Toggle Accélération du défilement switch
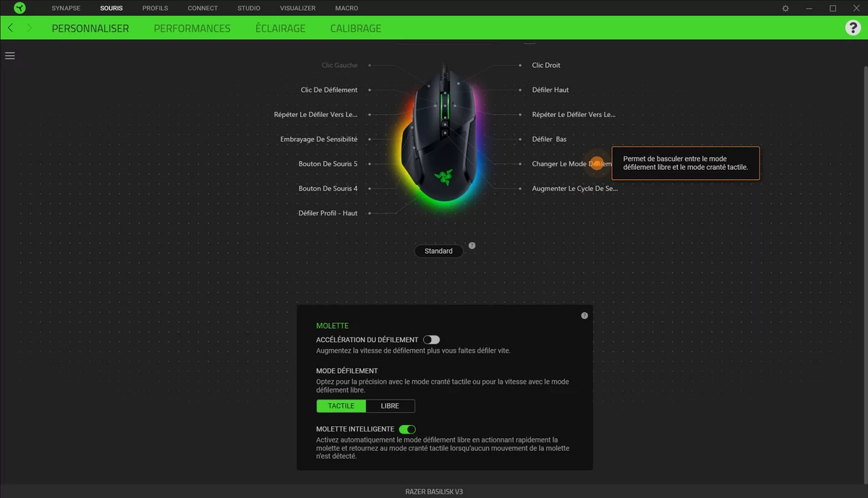 coord(432,340)
